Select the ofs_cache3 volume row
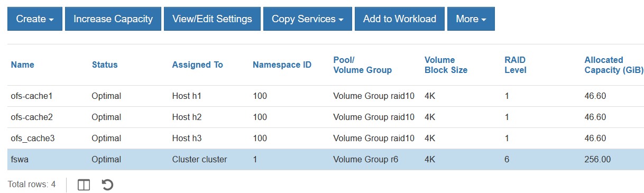The height and width of the screenshot is (193, 644). pos(326,138)
